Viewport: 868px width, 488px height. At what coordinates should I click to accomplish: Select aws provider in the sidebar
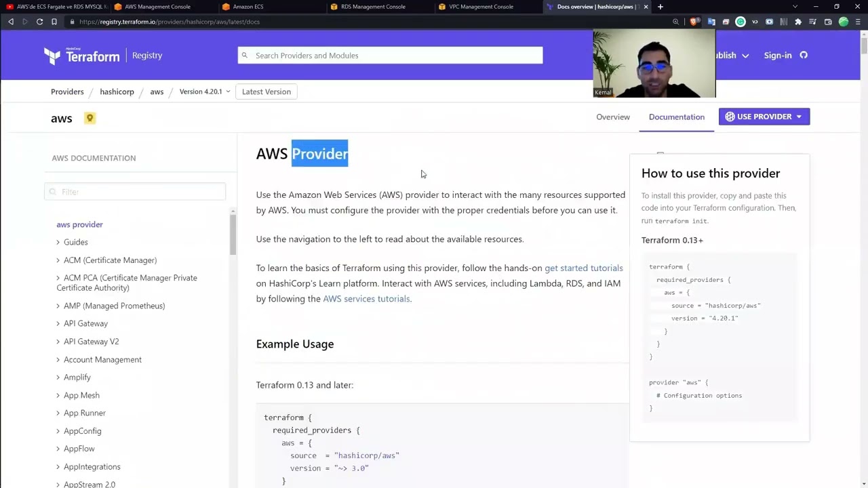pyautogui.click(x=80, y=224)
